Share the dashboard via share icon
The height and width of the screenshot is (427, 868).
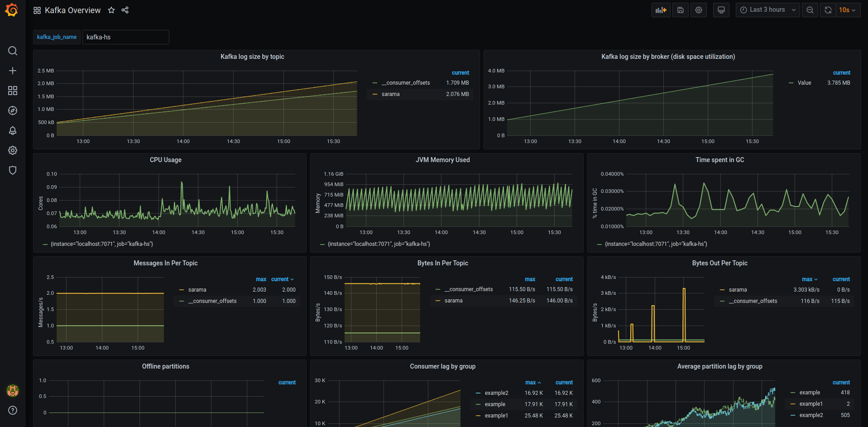point(125,10)
